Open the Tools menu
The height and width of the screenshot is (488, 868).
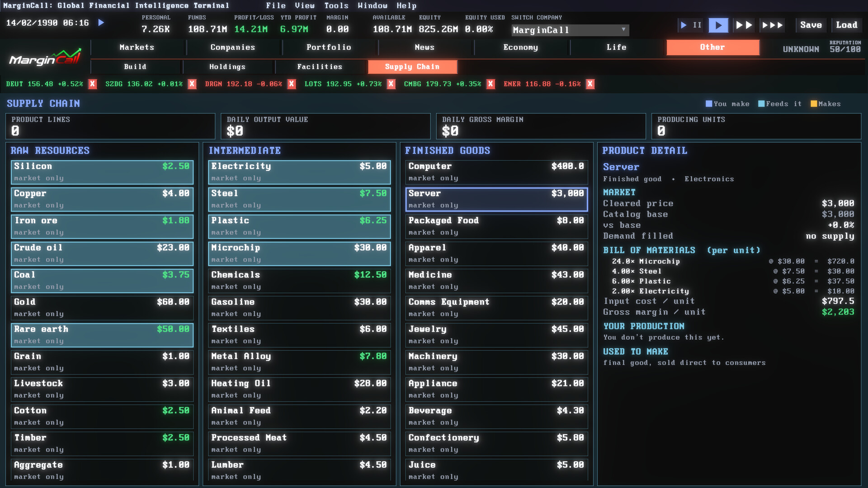click(x=336, y=5)
